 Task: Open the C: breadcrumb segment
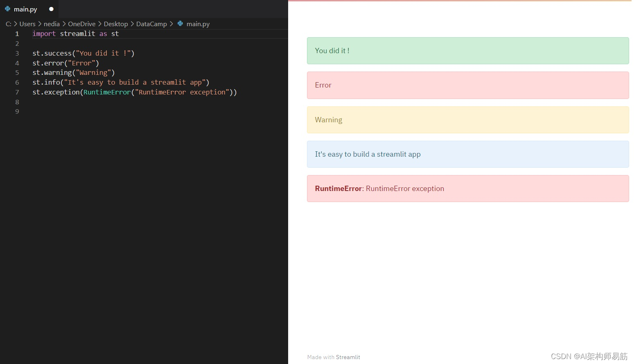(9, 24)
